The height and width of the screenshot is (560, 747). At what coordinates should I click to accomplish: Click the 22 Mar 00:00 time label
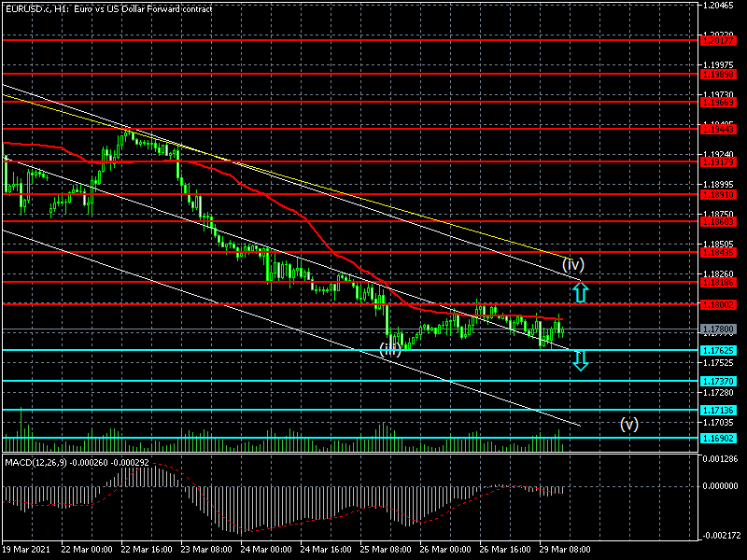point(87,549)
